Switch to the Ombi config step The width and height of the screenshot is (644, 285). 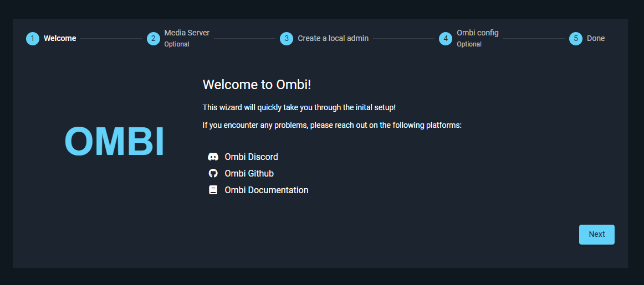(478, 33)
